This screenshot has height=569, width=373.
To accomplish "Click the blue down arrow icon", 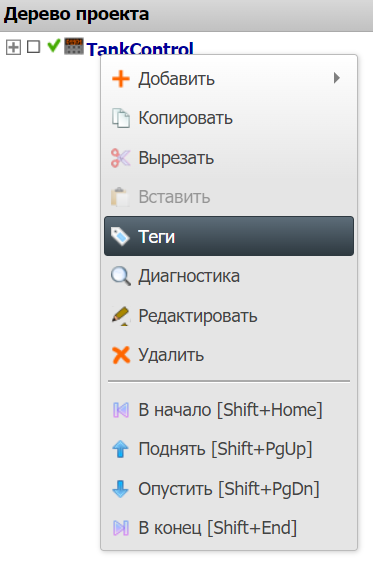I will tap(120, 488).
